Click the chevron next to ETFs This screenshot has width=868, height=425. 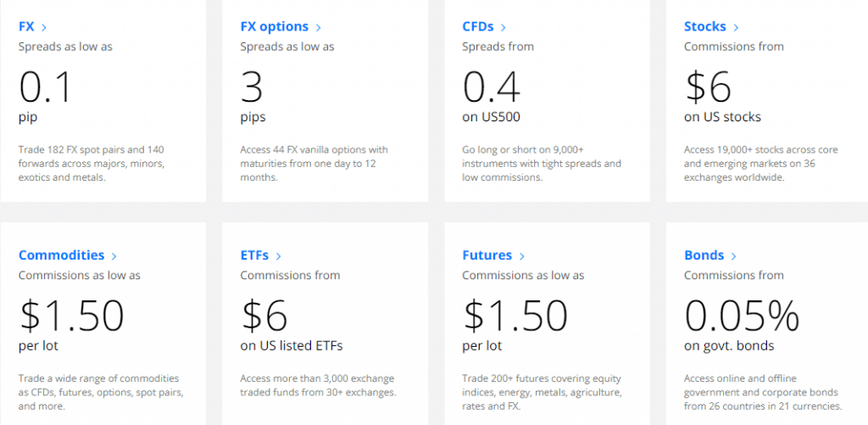(x=278, y=255)
